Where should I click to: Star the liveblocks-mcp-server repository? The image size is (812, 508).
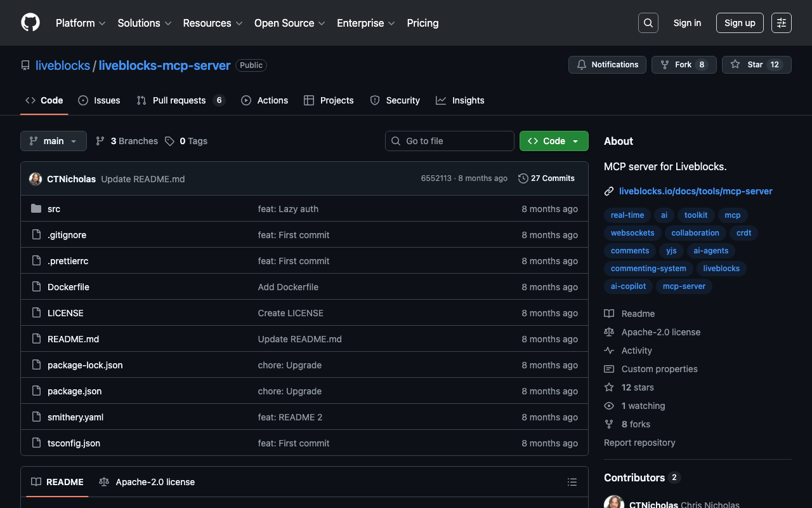click(x=756, y=65)
